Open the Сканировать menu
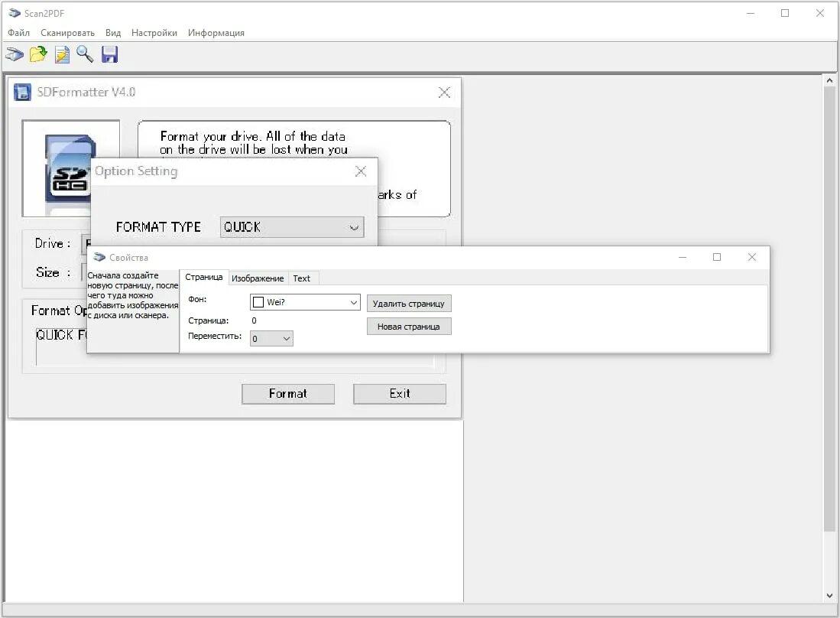Viewport: 840px width, 618px height. coord(67,33)
